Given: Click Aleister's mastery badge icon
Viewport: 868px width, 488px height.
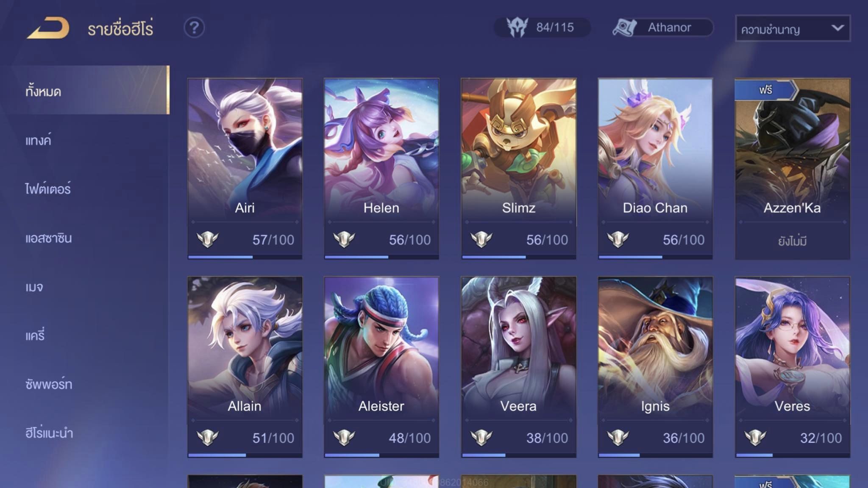Looking at the screenshot, I should [344, 438].
